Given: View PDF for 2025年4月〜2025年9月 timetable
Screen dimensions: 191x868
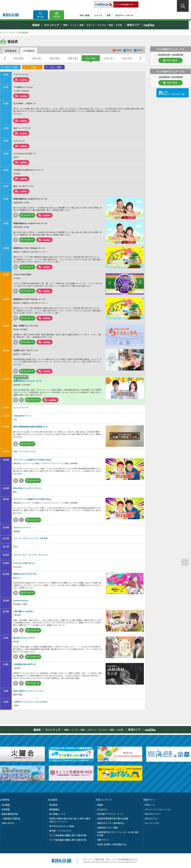Looking at the screenshot, I should click(x=170, y=83).
